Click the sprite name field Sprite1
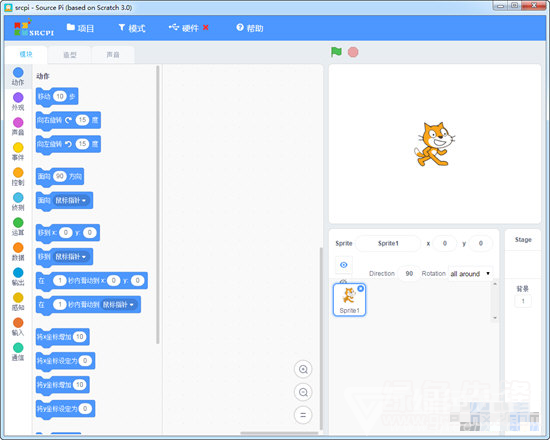The width and height of the screenshot is (551, 440). [388, 243]
